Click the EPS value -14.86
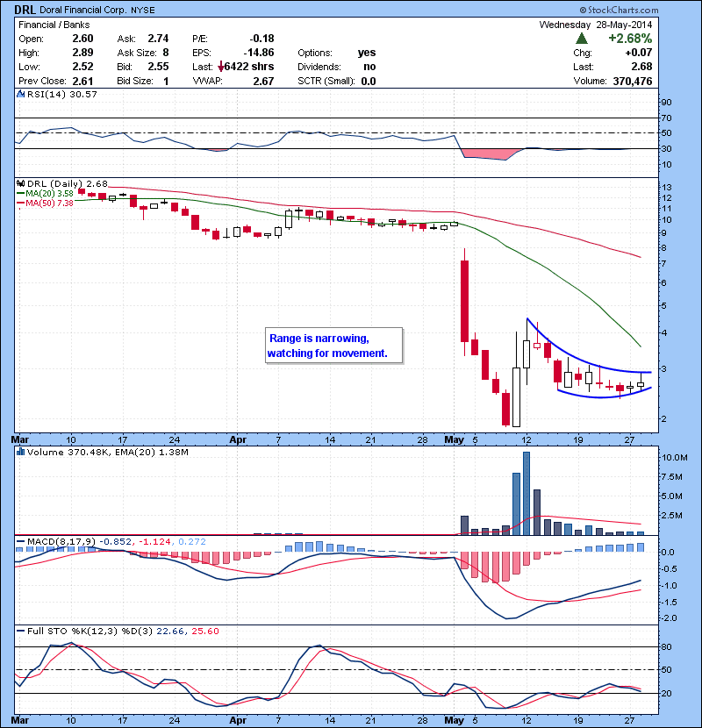This screenshot has width=702, height=728. click(259, 53)
